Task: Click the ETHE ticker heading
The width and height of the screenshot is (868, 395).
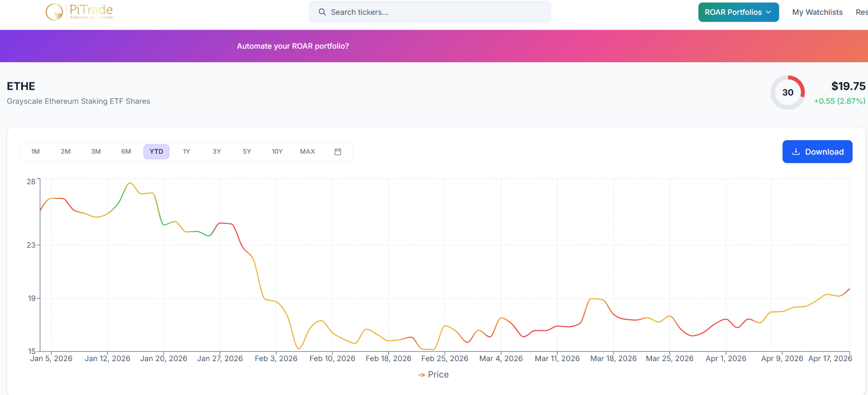Action: 21,86
